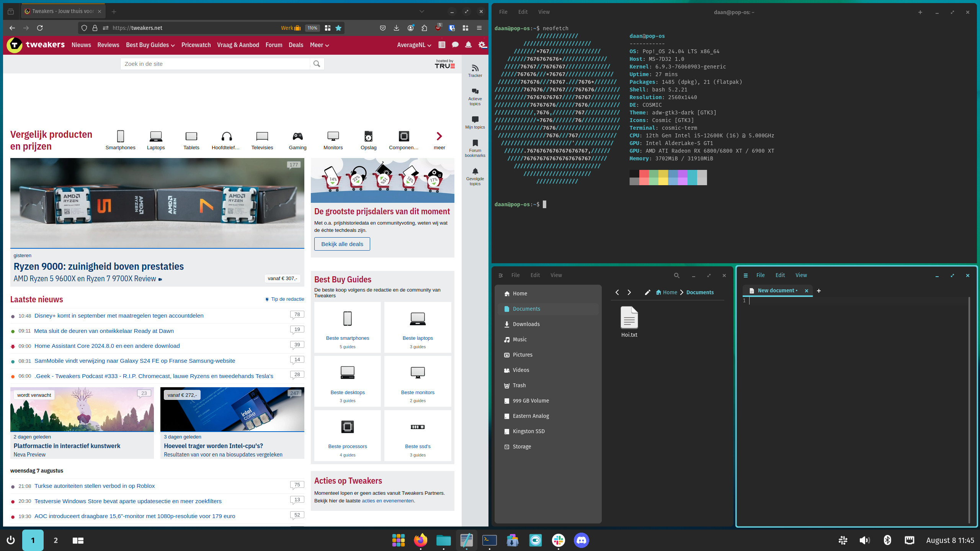Click the Bekijk alle deals button
Image resolution: width=980 pixels, height=551 pixels.
342,244
